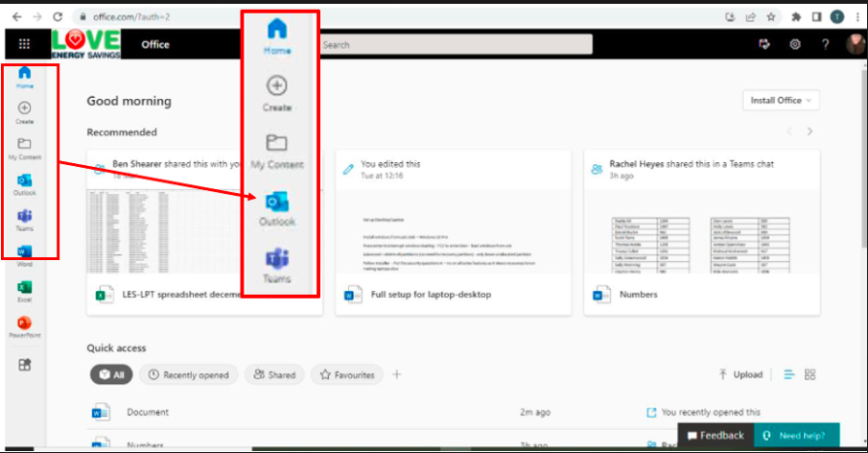868x453 pixels.
Task: Open Word from the left app rail
Action: [24, 257]
